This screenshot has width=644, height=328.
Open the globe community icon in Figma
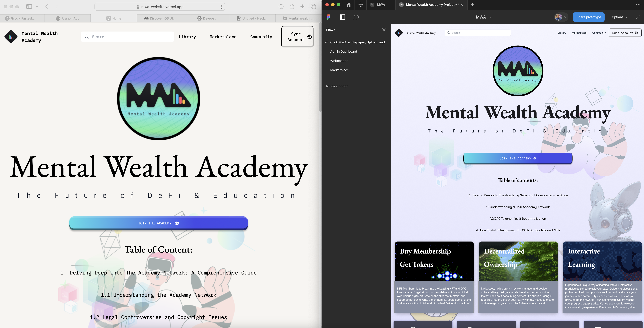tap(361, 4)
